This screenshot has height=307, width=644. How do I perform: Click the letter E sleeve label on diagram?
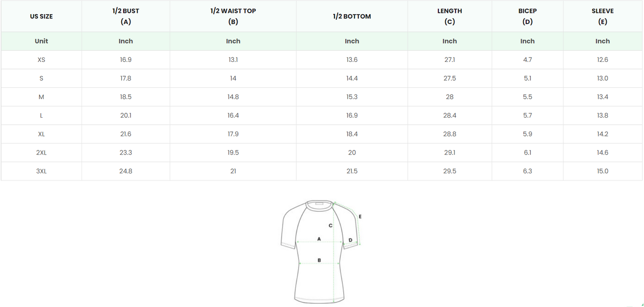360,217
